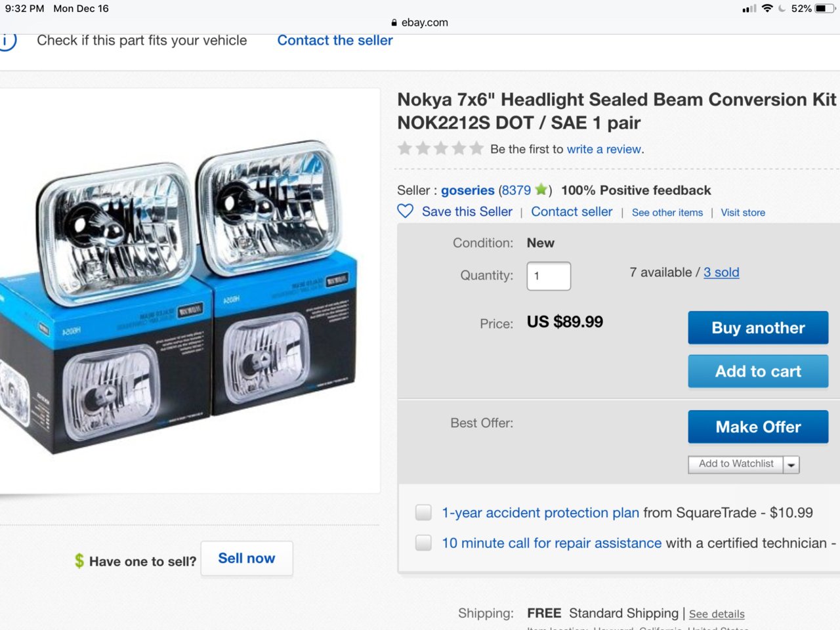Click Visit store link
840x630 pixels.
coord(743,213)
